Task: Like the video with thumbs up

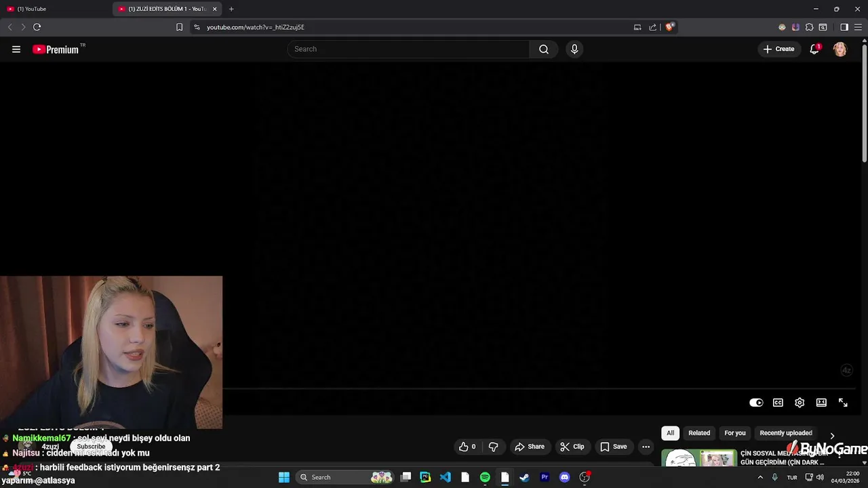Action: point(467,447)
